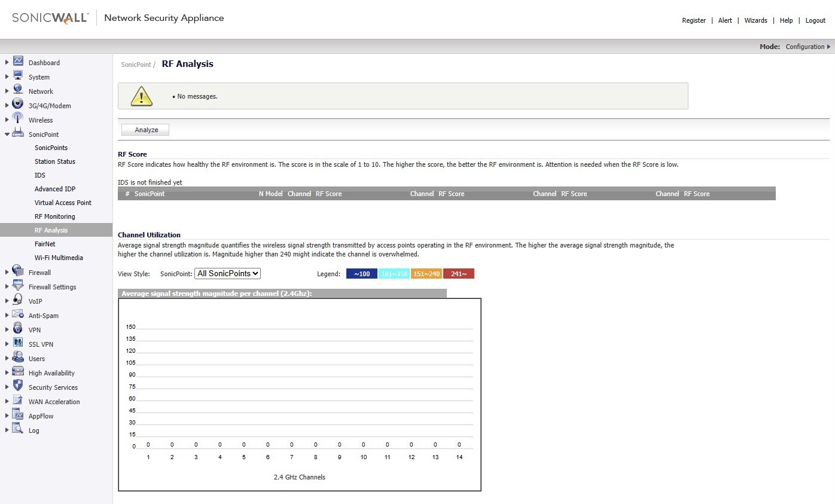Collapse the SonicPoint menu arrow
Viewport: 835px width, 504px height.
7,134
